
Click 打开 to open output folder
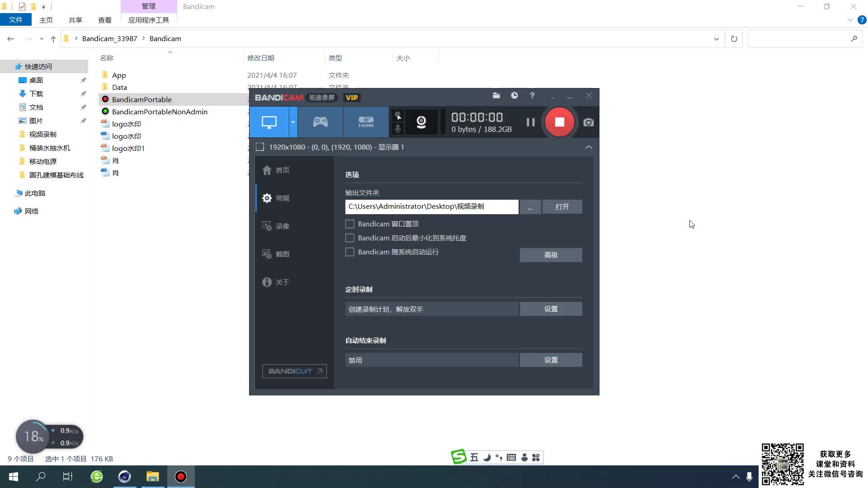tap(562, 206)
